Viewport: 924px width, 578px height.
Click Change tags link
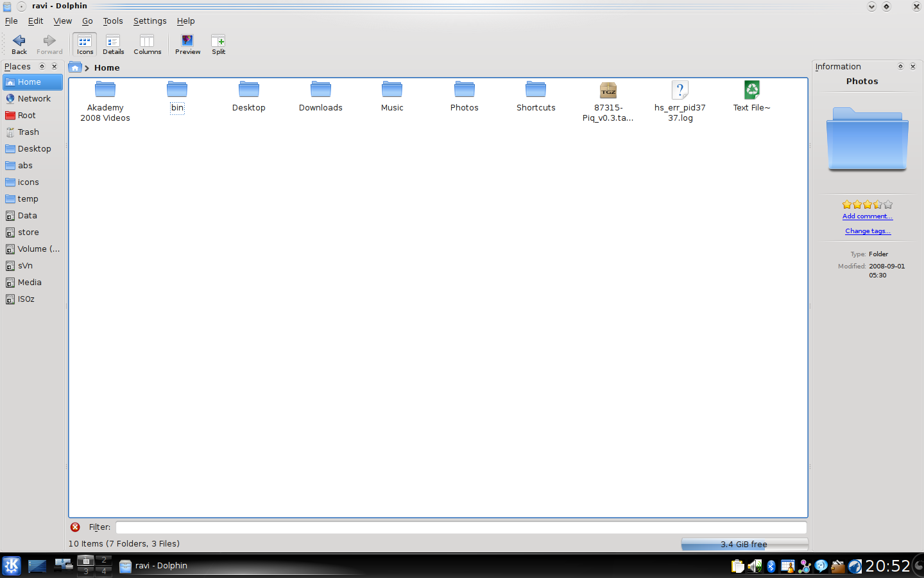tap(868, 231)
